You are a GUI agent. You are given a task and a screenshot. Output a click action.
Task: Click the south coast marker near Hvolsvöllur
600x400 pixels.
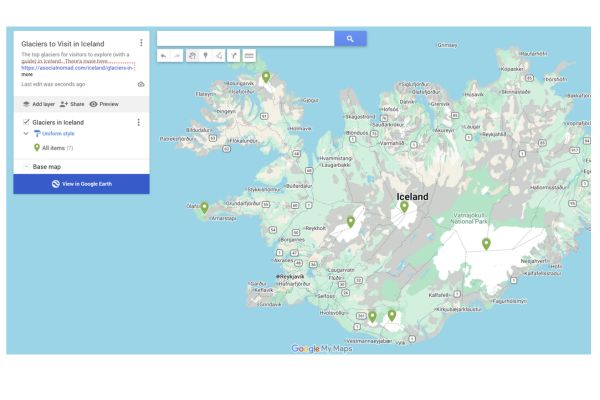click(372, 317)
